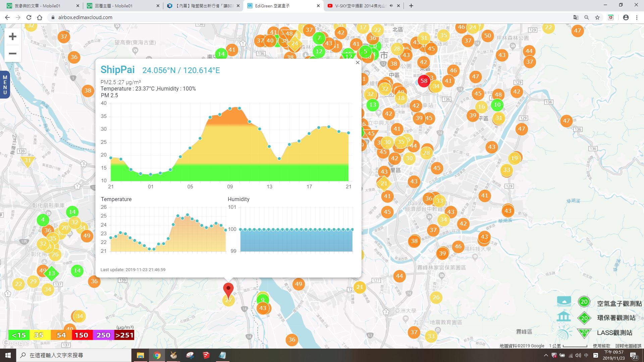Click the red 58 station marker
Viewport: 644px width, 362px height.
pos(424,81)
